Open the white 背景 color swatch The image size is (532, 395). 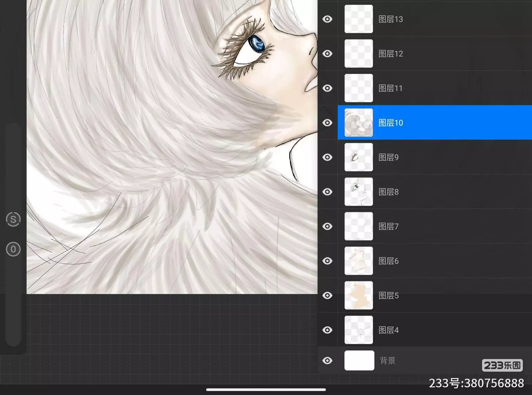tap(359, 361)
